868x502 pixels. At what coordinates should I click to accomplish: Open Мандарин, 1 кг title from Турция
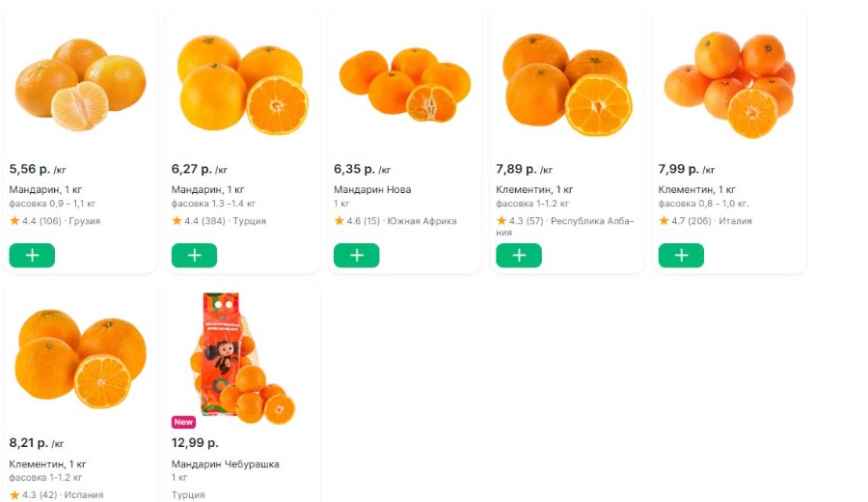point(208,189)
